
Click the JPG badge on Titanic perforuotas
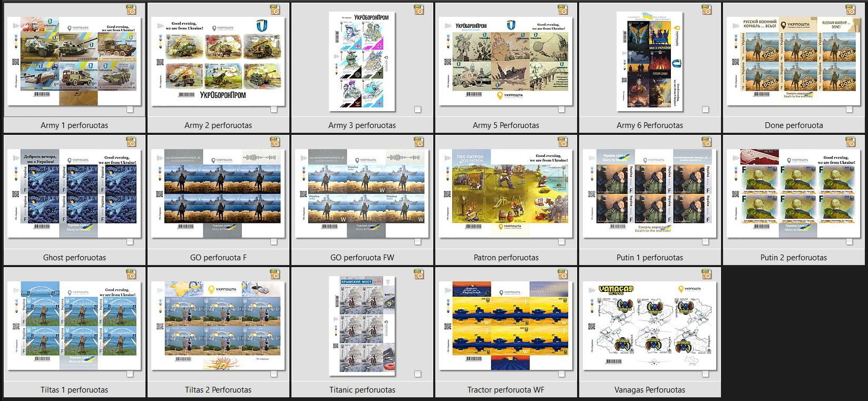419,274
